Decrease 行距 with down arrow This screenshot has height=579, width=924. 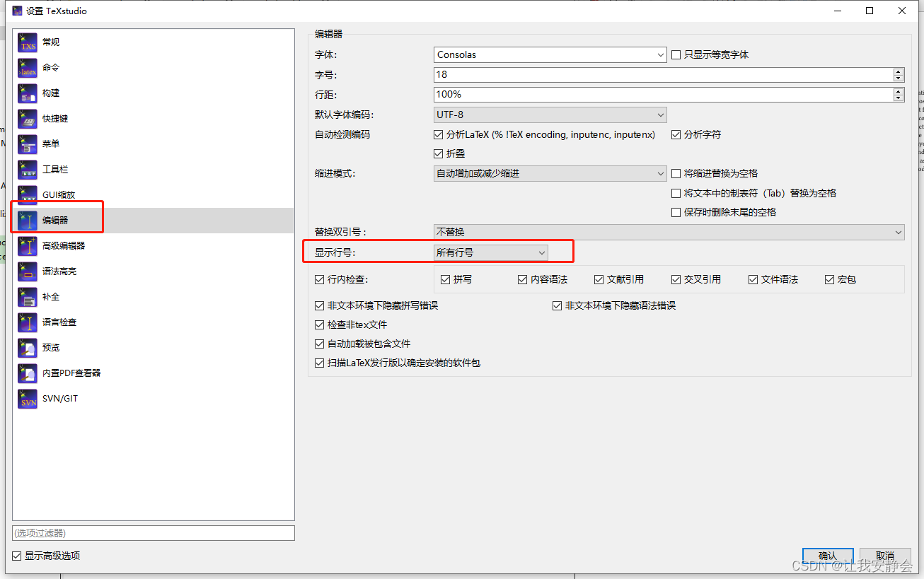tap(899, 98)
